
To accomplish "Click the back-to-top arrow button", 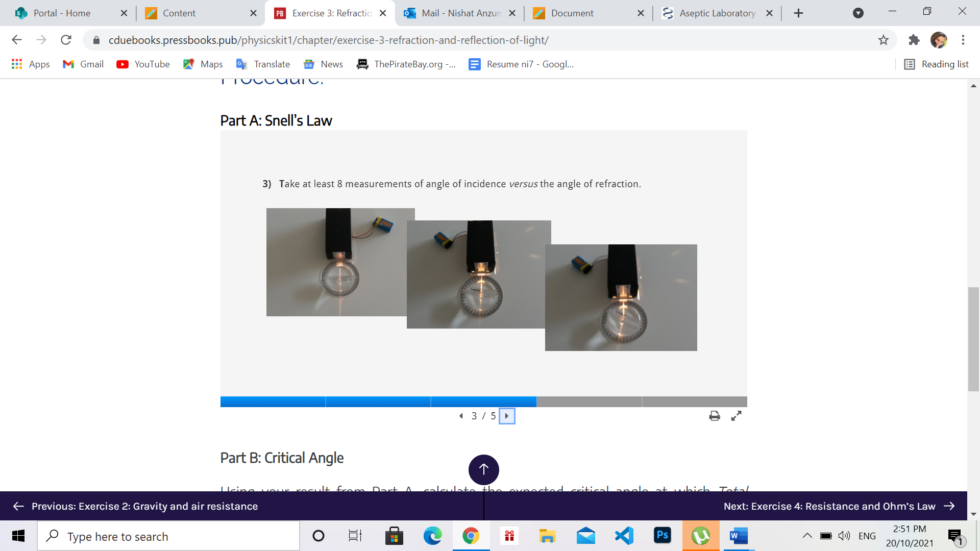I will (483, 469).
